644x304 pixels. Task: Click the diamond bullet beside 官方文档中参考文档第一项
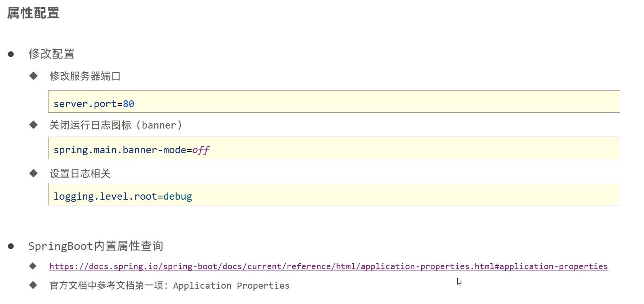coord(33,285)
